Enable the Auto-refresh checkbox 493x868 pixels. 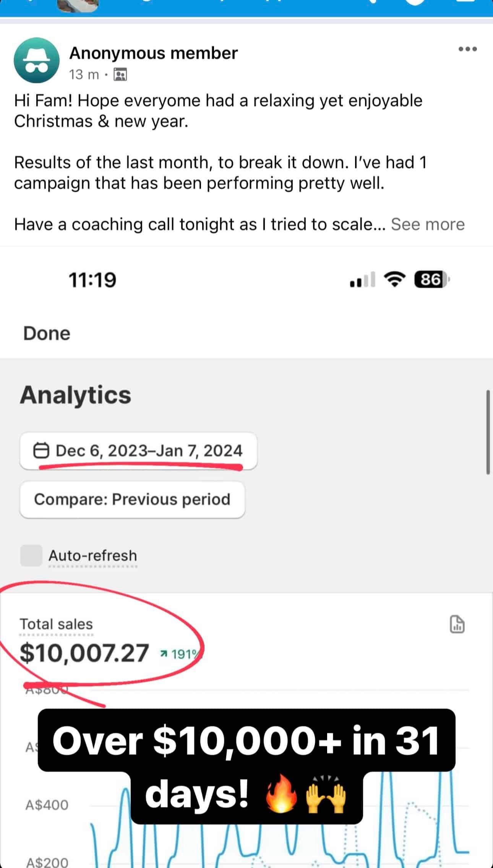coord(31,555)
